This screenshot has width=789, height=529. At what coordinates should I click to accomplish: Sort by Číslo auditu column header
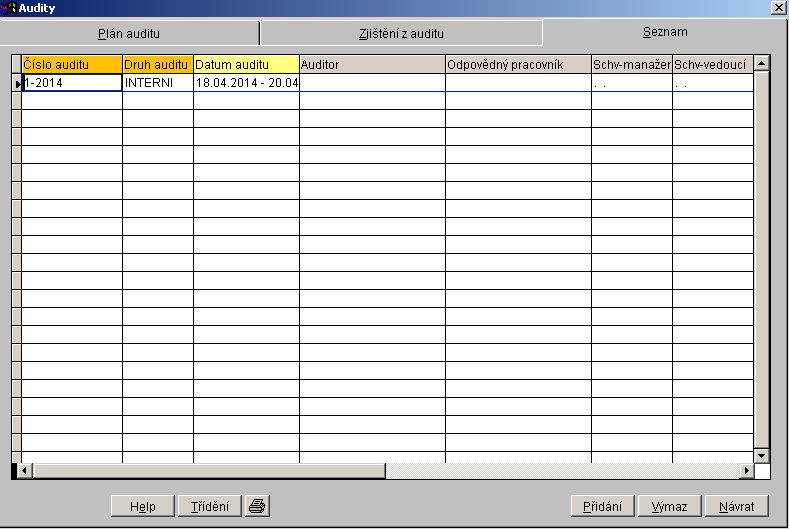pos(71,64)
